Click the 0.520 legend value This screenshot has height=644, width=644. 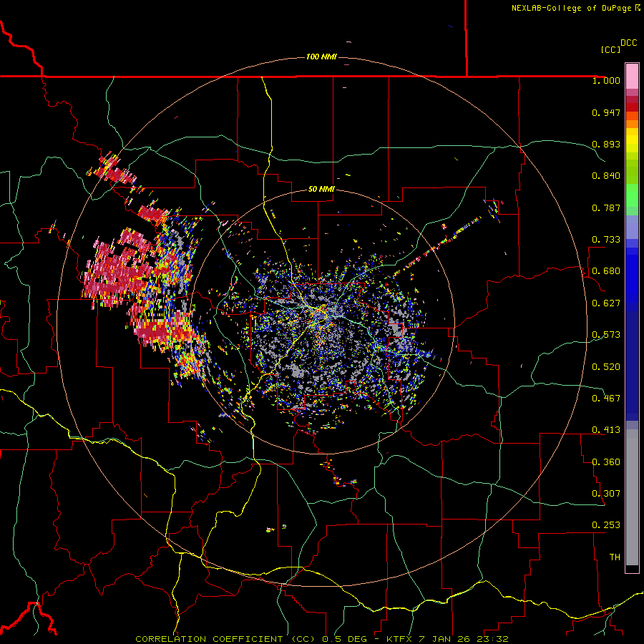click(x=606, y=367)
